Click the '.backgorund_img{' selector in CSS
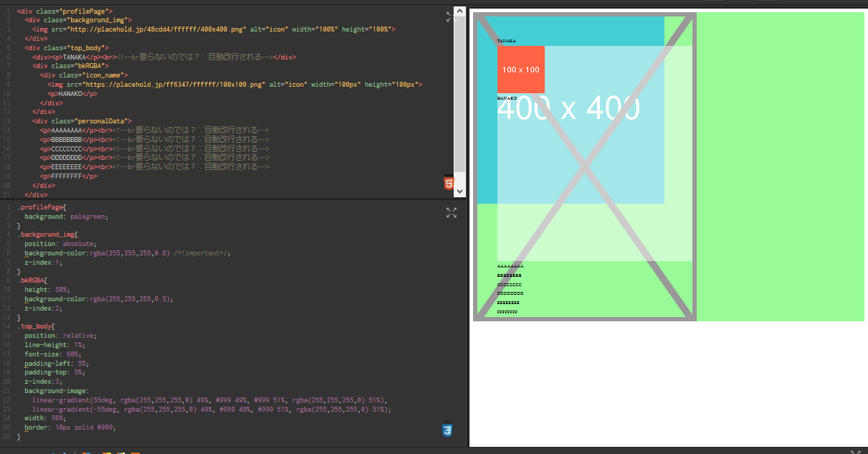Screen dimensions: 868x454 point(47,235)
